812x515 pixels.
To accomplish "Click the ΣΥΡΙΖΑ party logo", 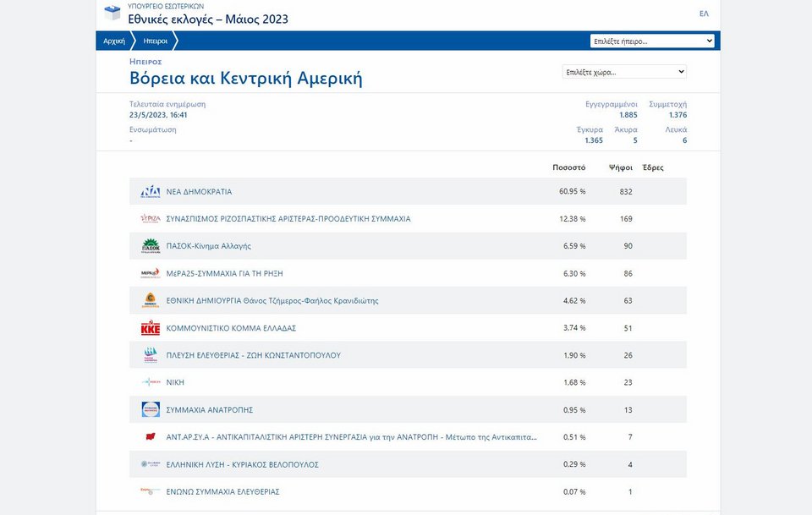I will (x=150, y=219).
